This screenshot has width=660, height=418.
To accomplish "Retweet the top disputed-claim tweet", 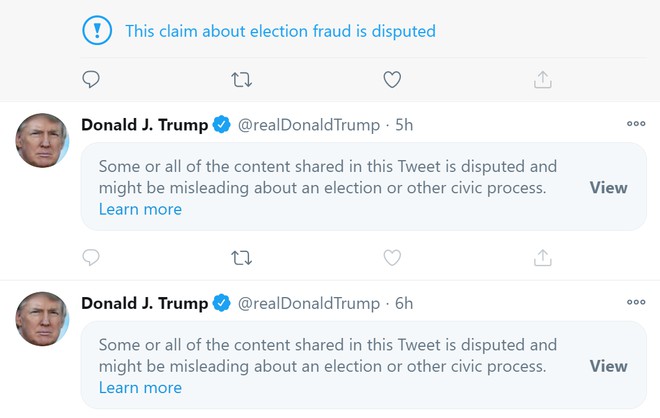I will (x=241, y=79).
